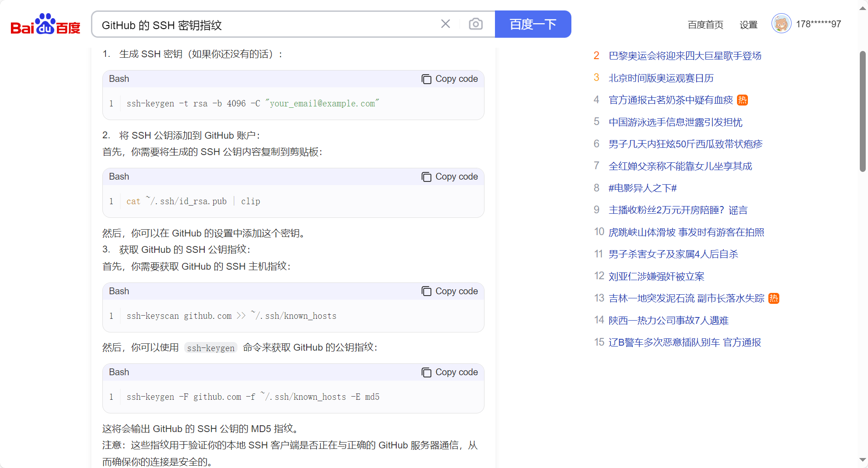Click the page vertical scrollbar thumb
This screenshot has height=468, width=868.
[863, 111]
